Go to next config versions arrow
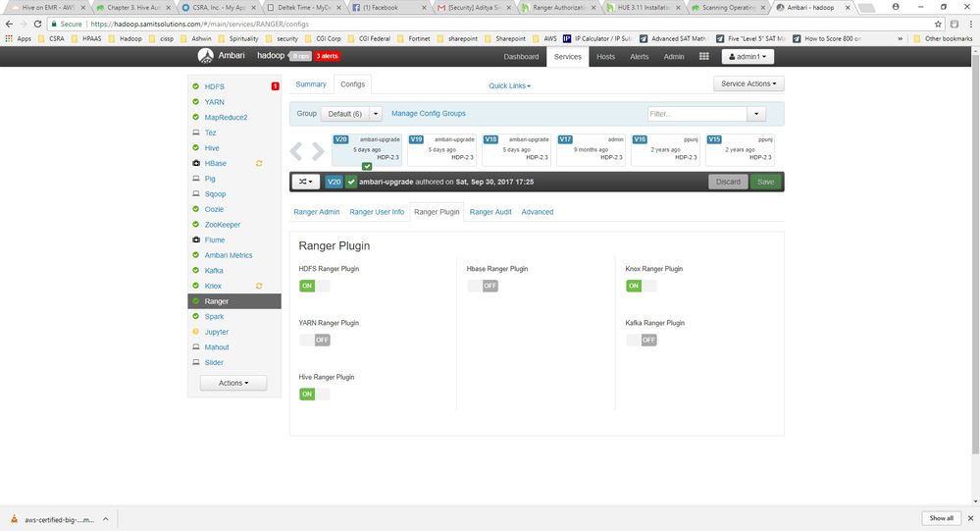The image size is (980, 531). tap(318, 151)
